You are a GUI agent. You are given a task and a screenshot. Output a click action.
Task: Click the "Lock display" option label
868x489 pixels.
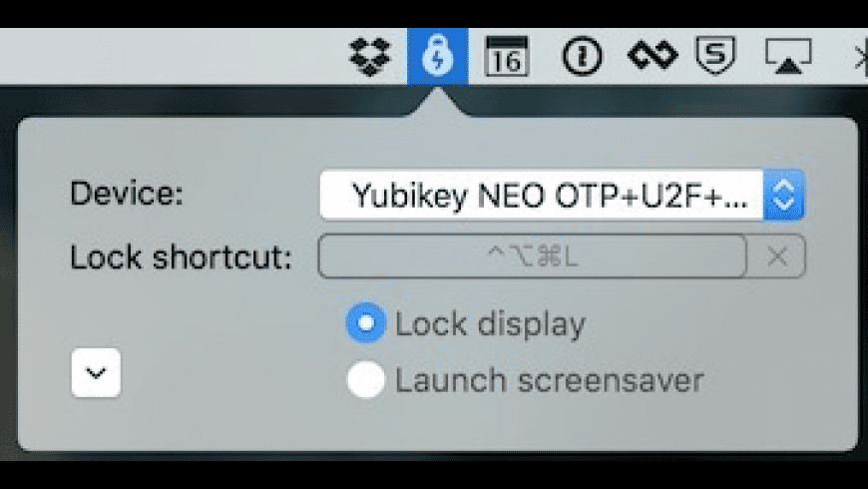pos(490,323)
